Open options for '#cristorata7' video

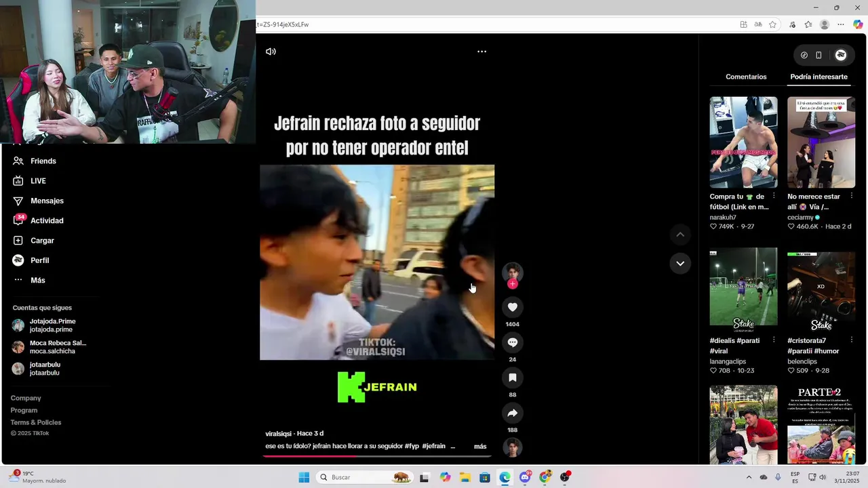(852, 340)
